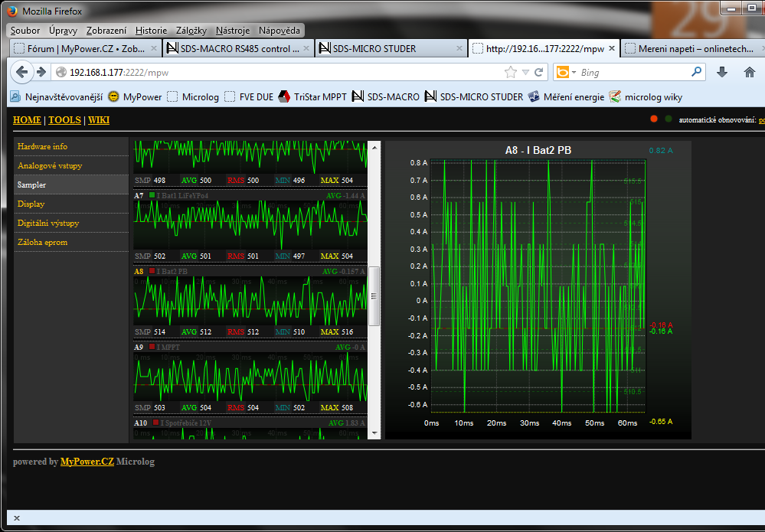The width and height of the screenshot is (765, 532).
Task: Open the TOOLS link
Action: (x=64, y=120)
